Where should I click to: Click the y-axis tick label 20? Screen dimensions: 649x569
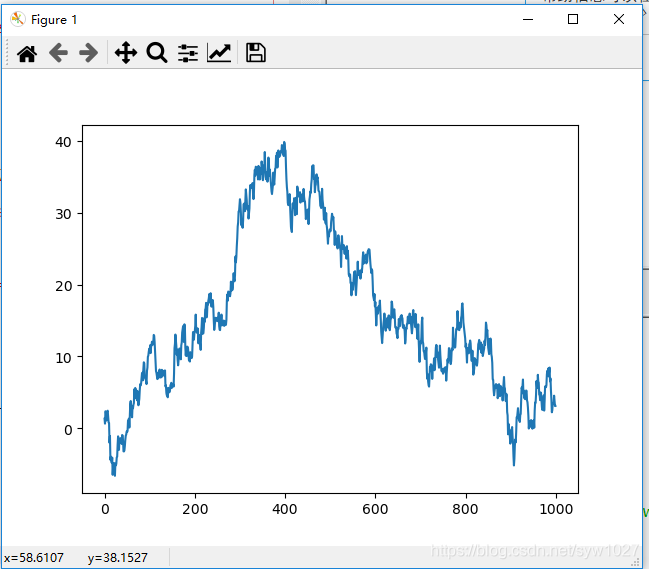point(63,286)
